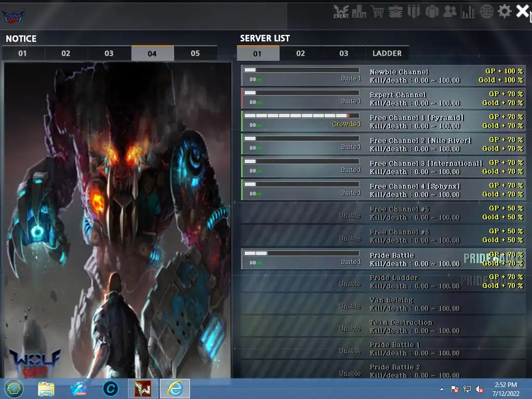The height and width of the screenshot is (399, 532).
Task: Open the Windows Start button
Action: (14, 389)
